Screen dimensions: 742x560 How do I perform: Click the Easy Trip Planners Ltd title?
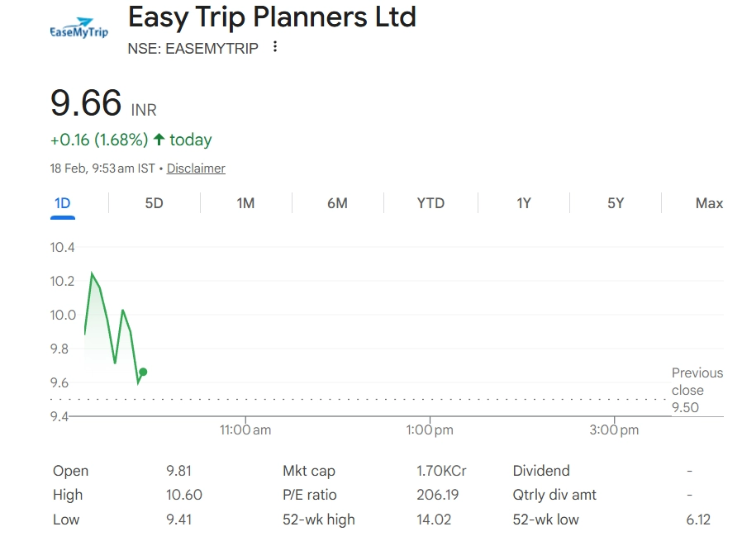click(x=272, y=17)
